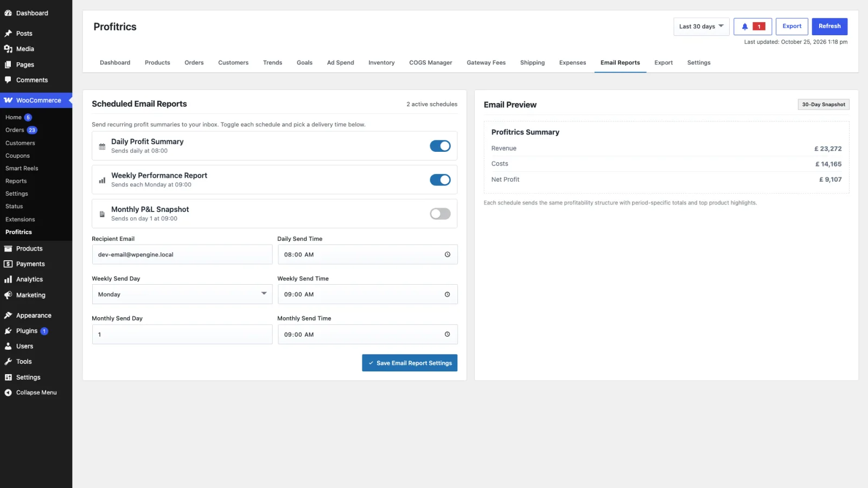Open the Comments bubble icon
This screenshot has height=488, width=868.
coord(8,80)
